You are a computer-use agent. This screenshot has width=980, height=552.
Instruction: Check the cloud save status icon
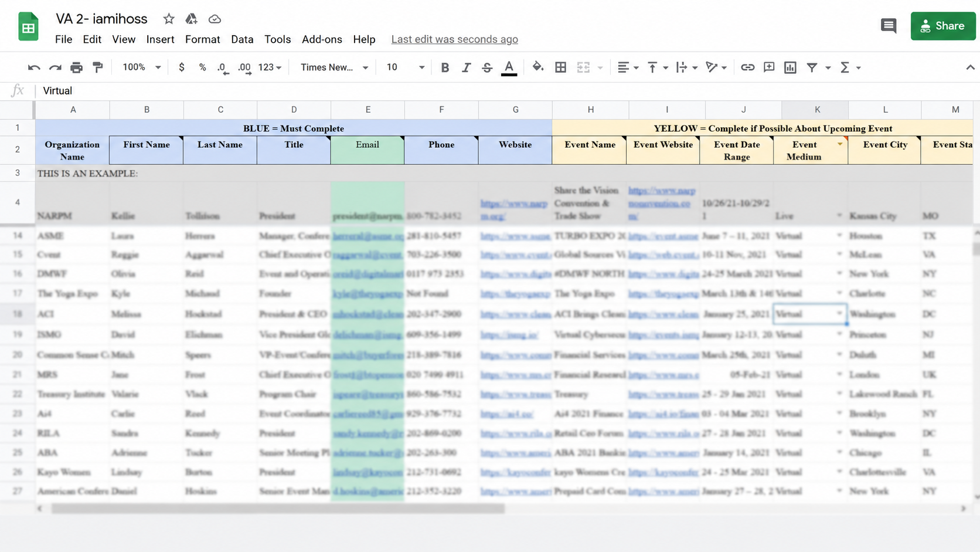pos(215,19)
